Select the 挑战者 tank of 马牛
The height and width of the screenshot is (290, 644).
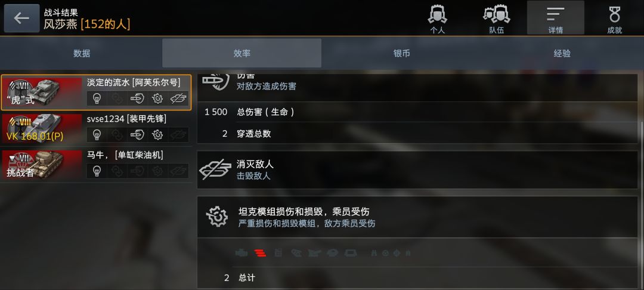(x=96, y=165)
